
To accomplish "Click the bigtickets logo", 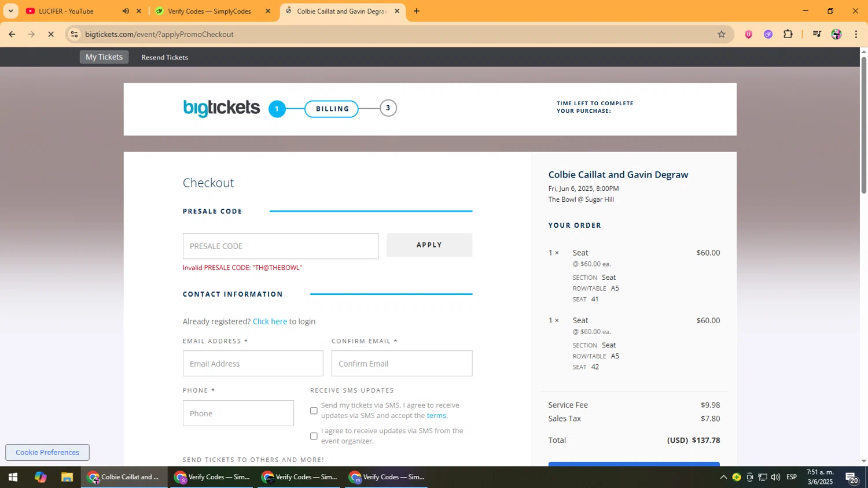I will 221,108.
